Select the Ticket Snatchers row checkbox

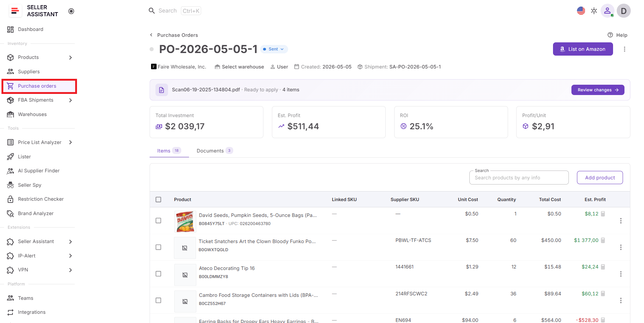158,247
